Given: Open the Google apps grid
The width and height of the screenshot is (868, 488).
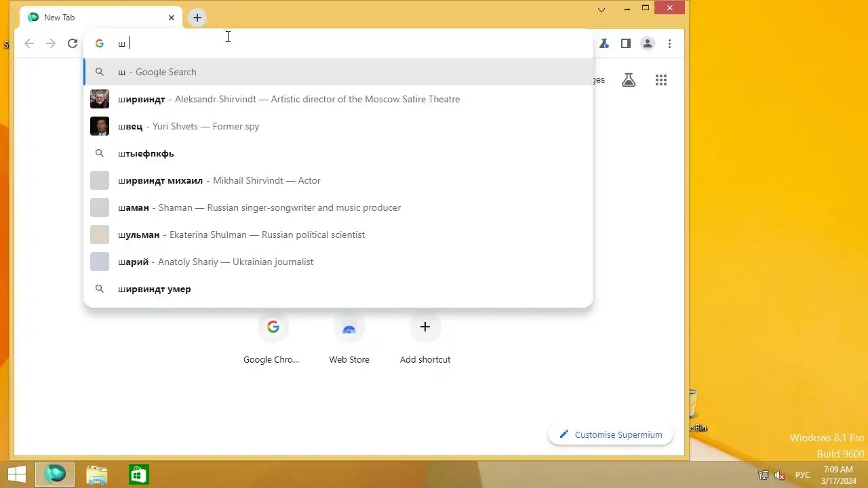Looking at the screenshot, I should point(661,80).
